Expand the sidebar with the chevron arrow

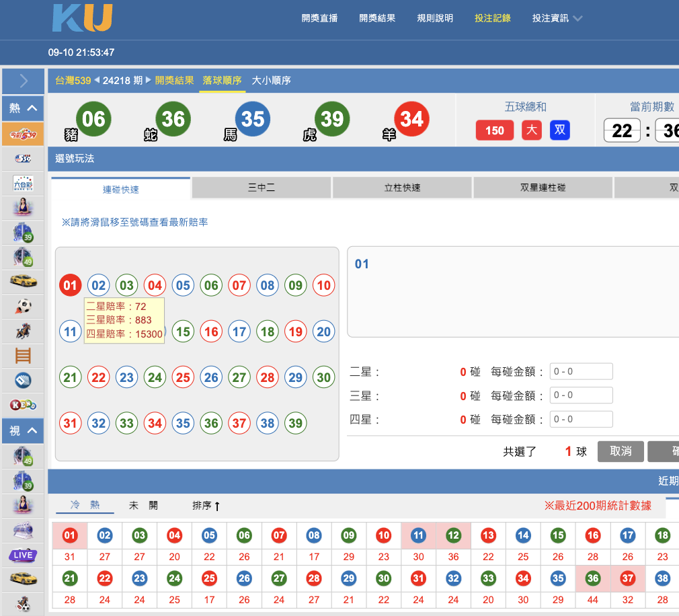click(24, 81)
